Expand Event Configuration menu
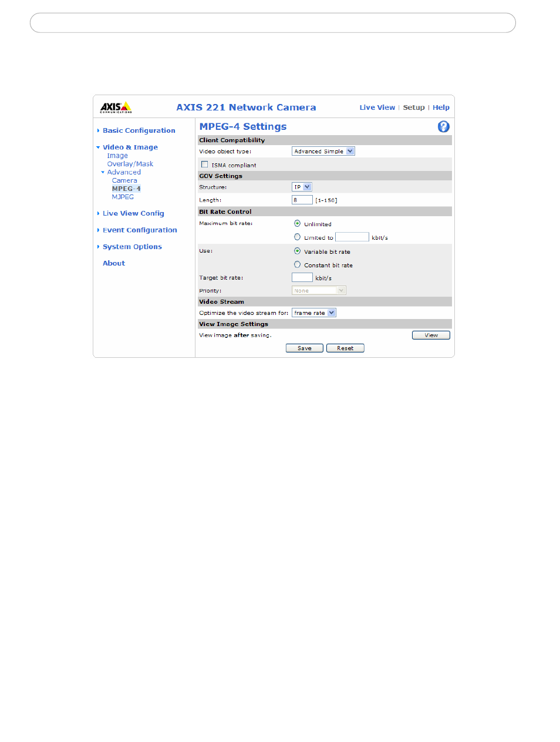560x742 pixels. 140,230
